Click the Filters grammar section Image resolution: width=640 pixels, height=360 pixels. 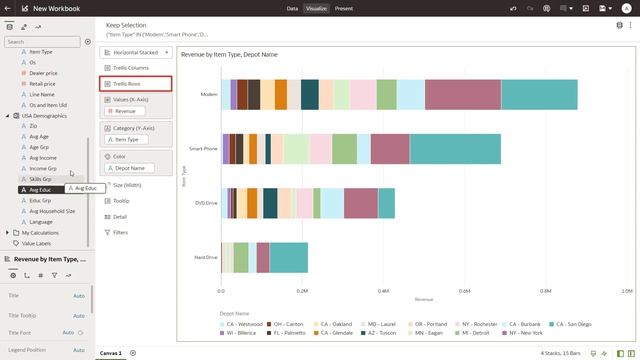[120, 233]
